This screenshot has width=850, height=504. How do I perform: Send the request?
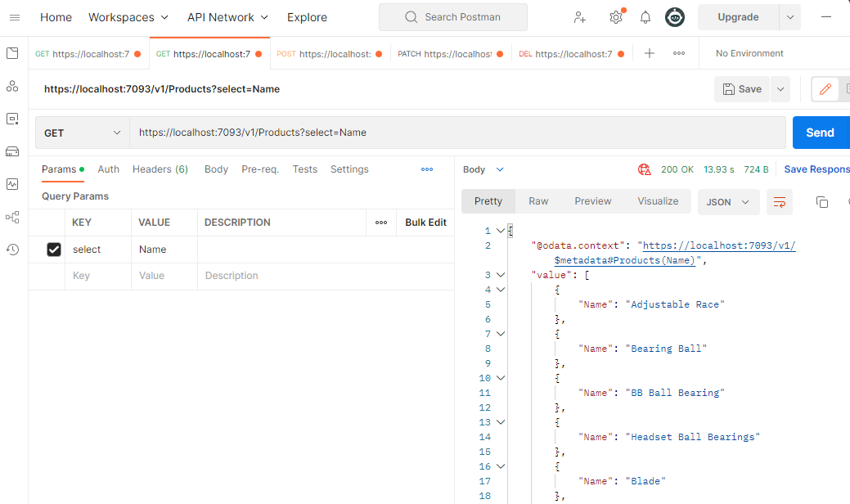click(x=820, y=133)
